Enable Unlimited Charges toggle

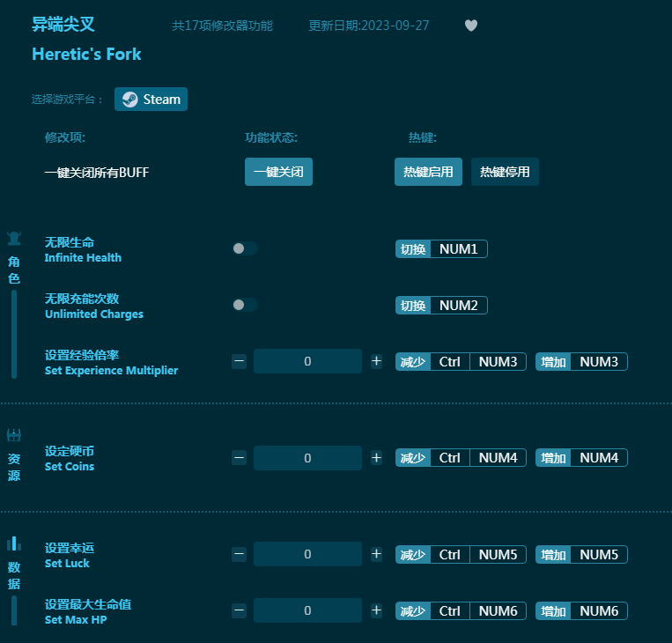[x=245, y=305]
